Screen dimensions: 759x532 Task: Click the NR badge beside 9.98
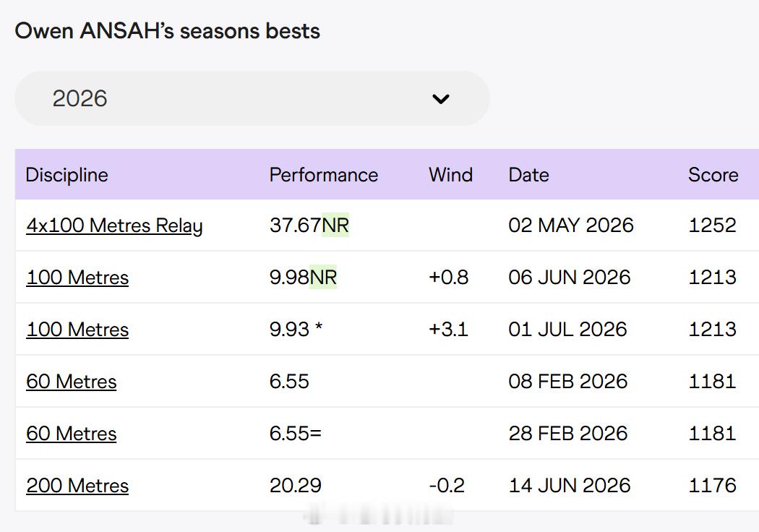[323, 278]
